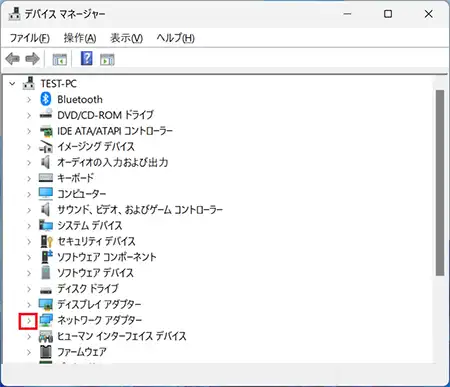Screen dimensions: 450x387
Task: Expand the IDE ATA/ATAPI コントローラー category
Action: coord(29,131)
